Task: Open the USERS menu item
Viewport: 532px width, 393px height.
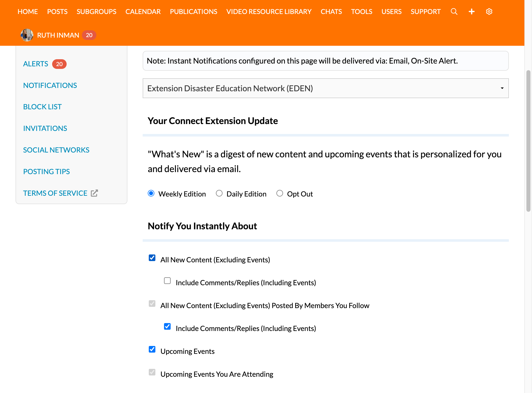Action: (391, 11)
